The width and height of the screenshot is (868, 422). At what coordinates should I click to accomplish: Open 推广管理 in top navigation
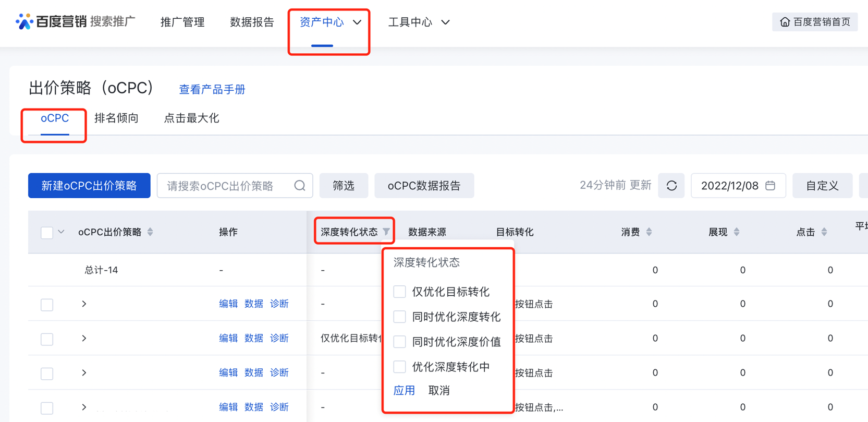click(x=182, y=22)
